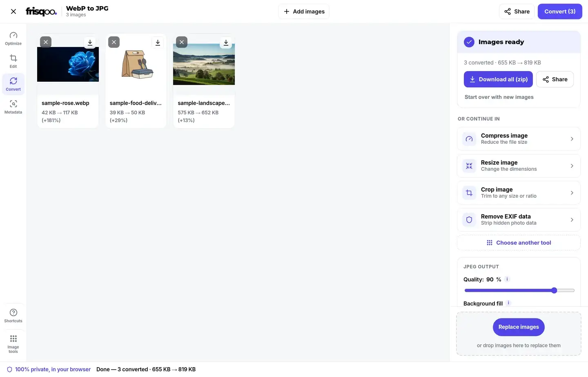Open the Image tools grid

[13, 344]
